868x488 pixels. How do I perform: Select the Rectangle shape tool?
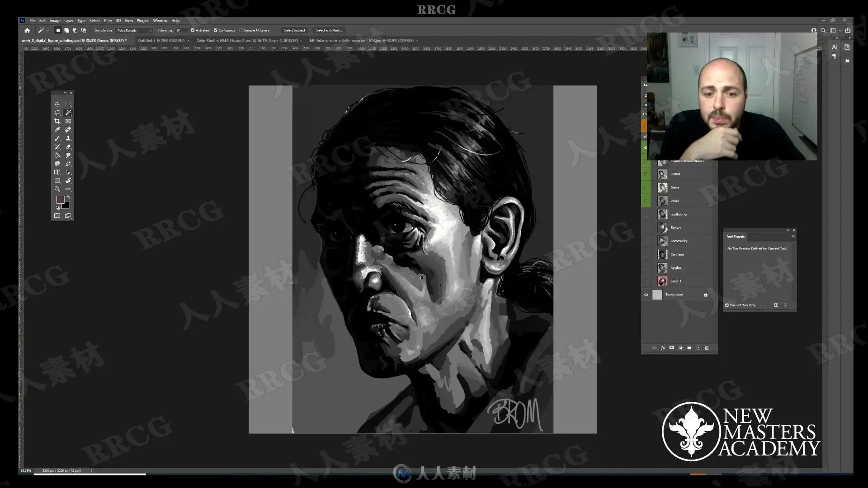tap(57, 181)
